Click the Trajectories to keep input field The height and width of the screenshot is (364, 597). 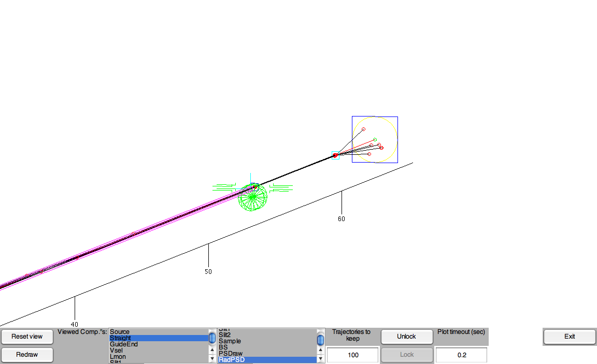[353, 355]
